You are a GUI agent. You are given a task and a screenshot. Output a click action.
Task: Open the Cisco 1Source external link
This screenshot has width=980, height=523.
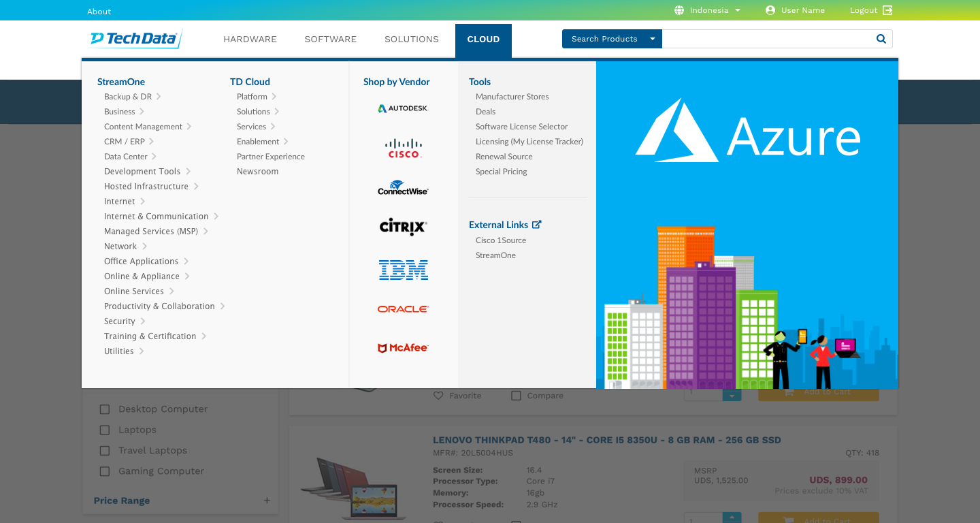click(x=501, y=240)
